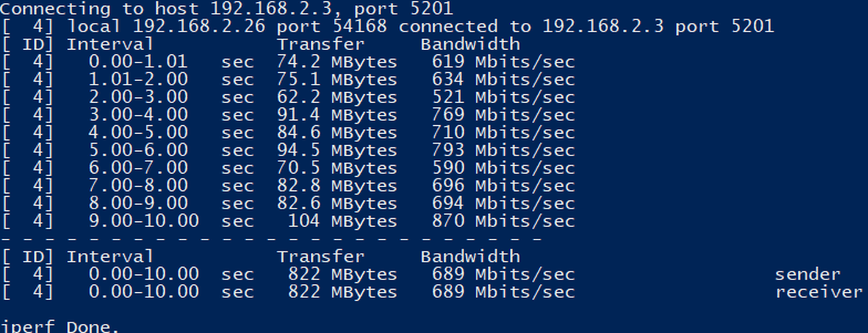Click the 75.1 MBytes transfer value
Viewport: 868px width, 333px height.
pyautogui.click(x=337, y=79)
